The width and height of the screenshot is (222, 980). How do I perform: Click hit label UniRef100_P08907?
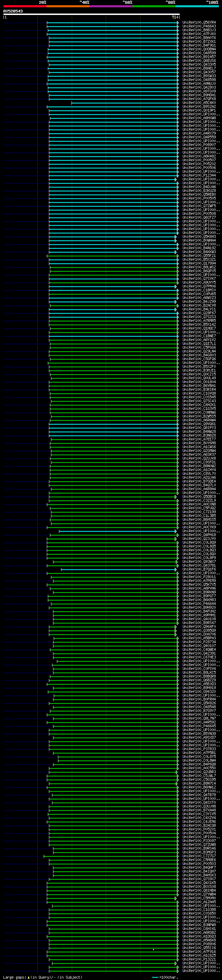coord(199,145)
